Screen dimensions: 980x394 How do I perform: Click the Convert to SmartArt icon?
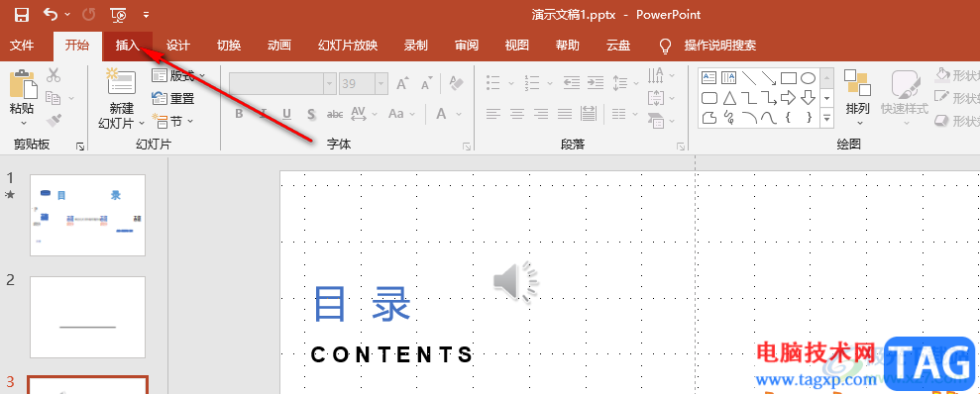(x=656, y=121)
